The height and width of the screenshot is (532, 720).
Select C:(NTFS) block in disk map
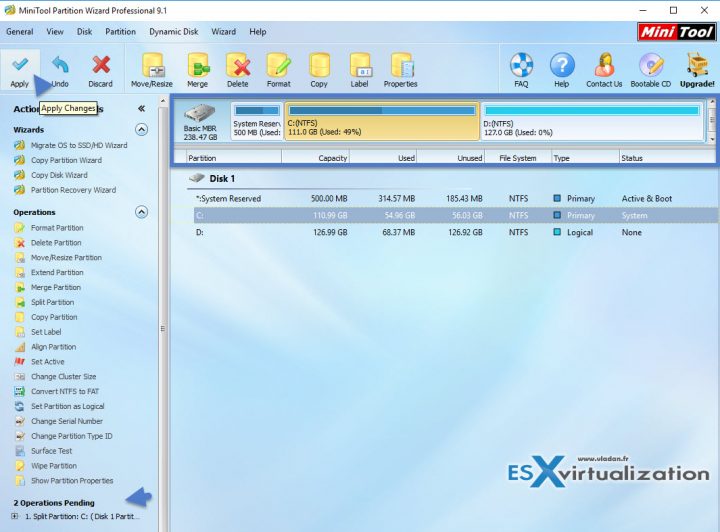pyautogui.click(x=382, y=121)
